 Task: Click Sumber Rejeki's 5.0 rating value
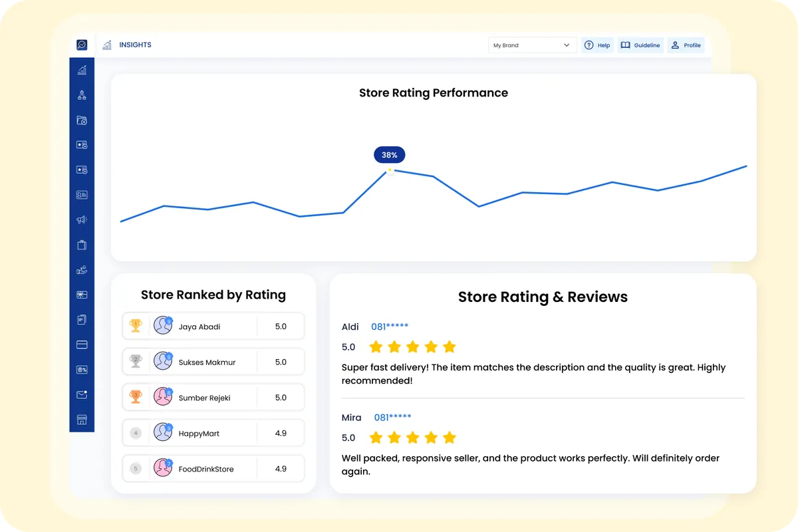[281, 398]
